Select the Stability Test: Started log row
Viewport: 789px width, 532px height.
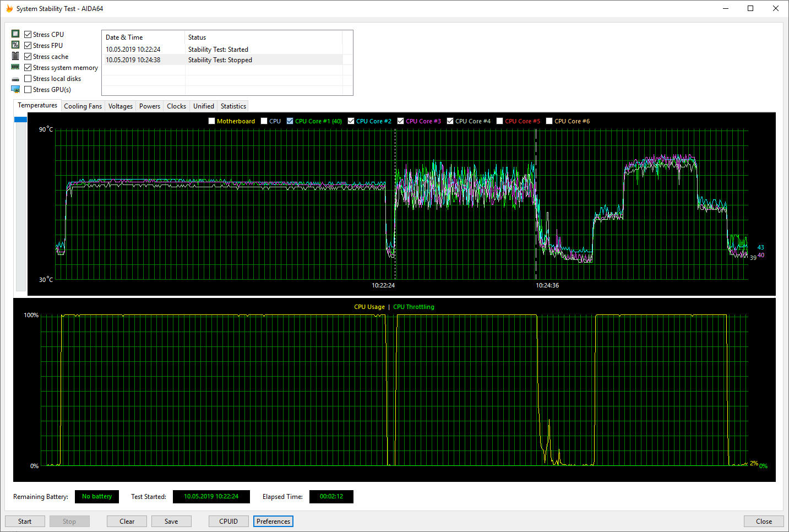[223, 50]
